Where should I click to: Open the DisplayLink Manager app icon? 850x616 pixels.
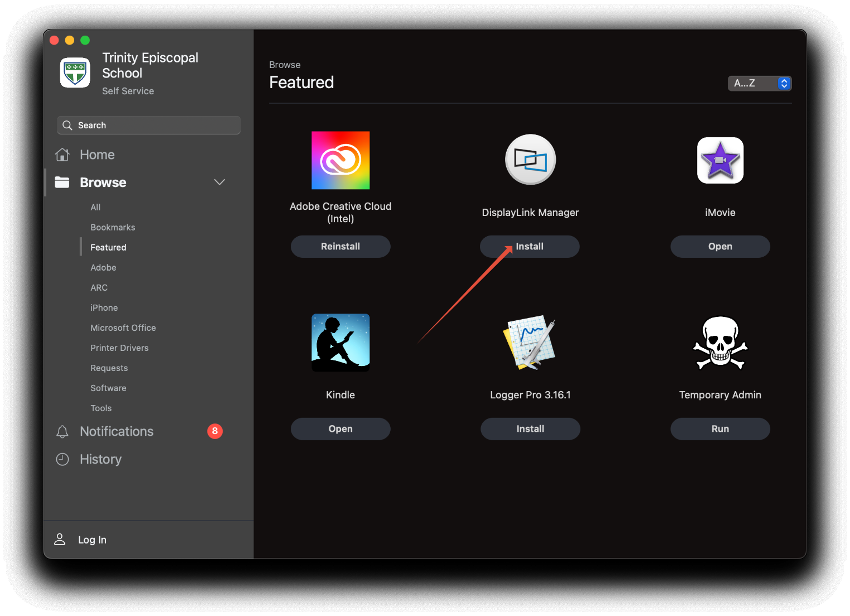point(530,160)
